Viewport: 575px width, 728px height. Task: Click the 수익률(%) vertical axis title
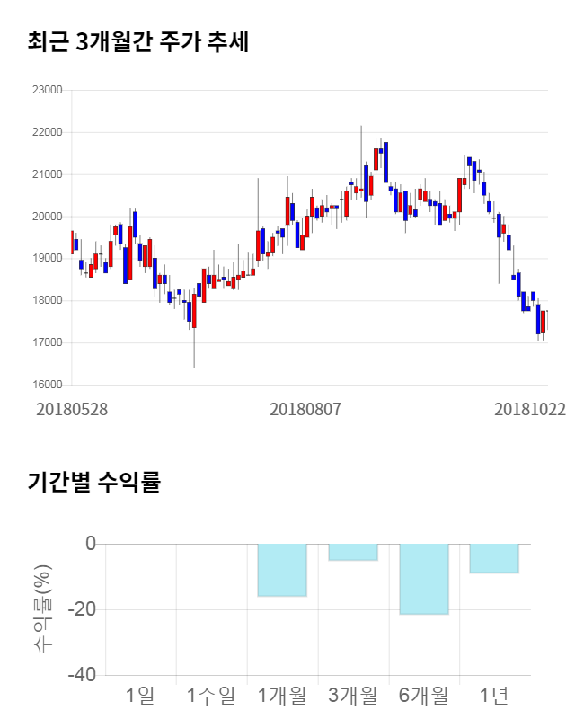(x=41, y=609)
